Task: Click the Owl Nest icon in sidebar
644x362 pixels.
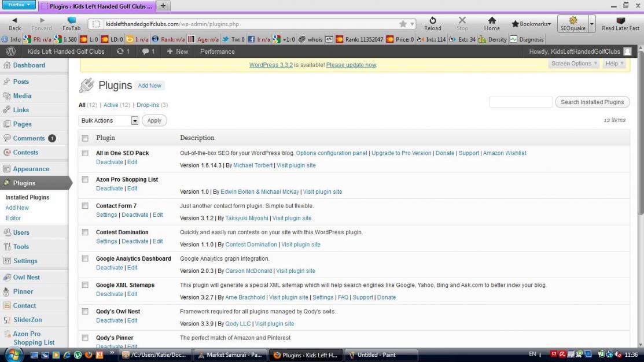Action: 7,277
